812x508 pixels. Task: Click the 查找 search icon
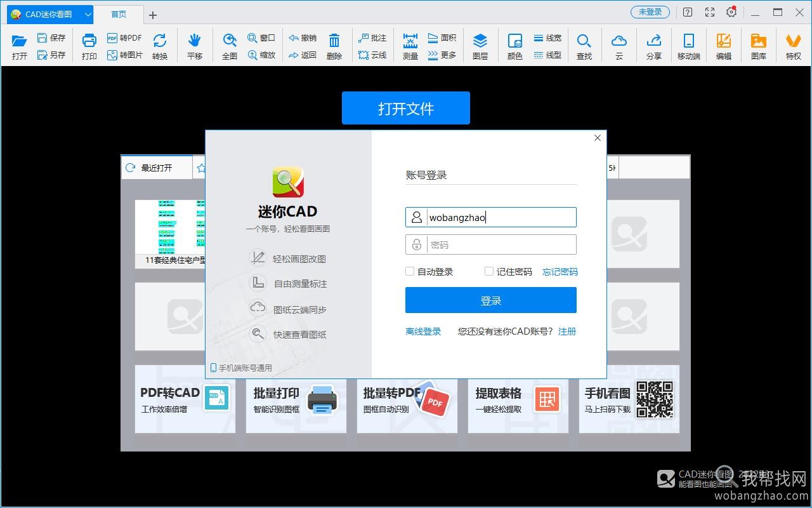click(x=584, y=41)
